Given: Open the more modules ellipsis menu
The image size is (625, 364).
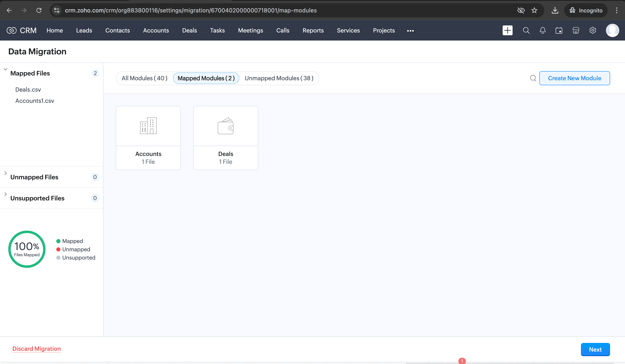Looking at the screenshot, I should [410, 31].
